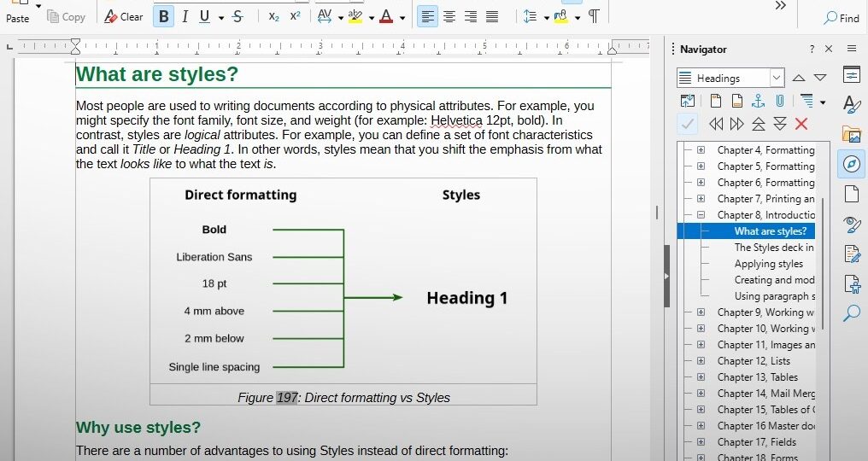Open the Gallery sidebar deck
Image resolution: width=868 pixels, height=461 pixels.
click(x=852, y=134)
